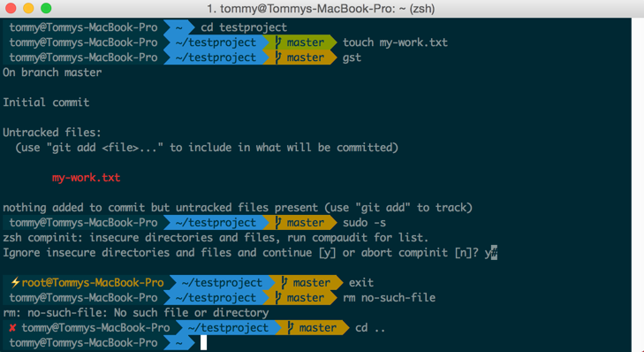644x352 pixels.
Task: Click the 'touch my-work.txt' command text
Action: 395,42
